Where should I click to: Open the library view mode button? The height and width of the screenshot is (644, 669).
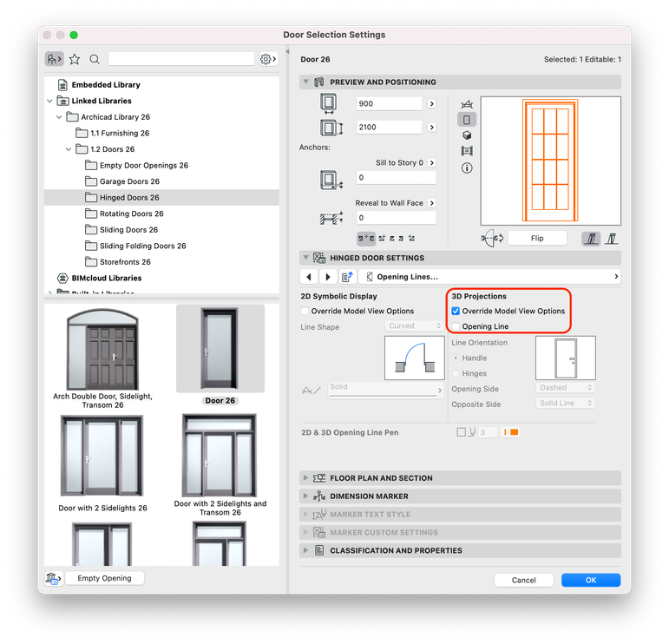(x=54, y=59)
